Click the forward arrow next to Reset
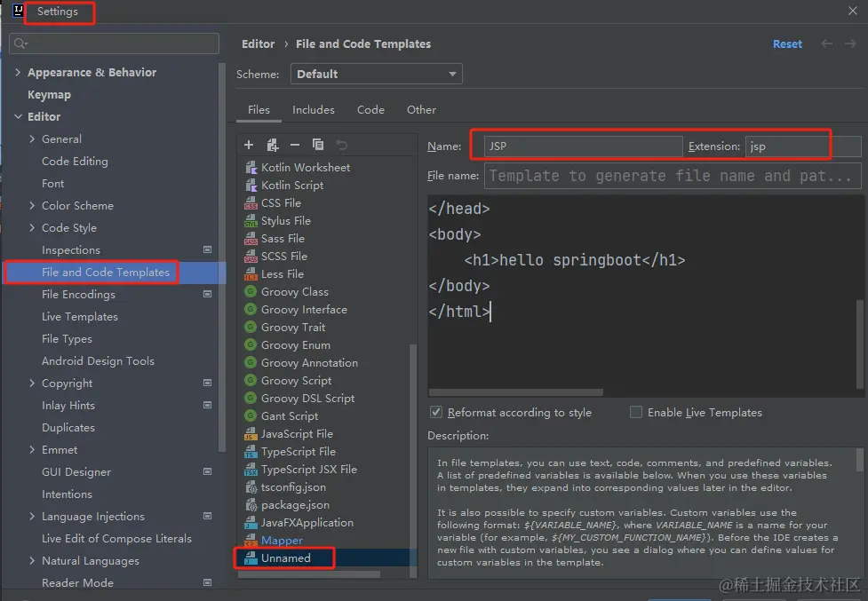The image size is (868, 601). click(x=850, y=43)
